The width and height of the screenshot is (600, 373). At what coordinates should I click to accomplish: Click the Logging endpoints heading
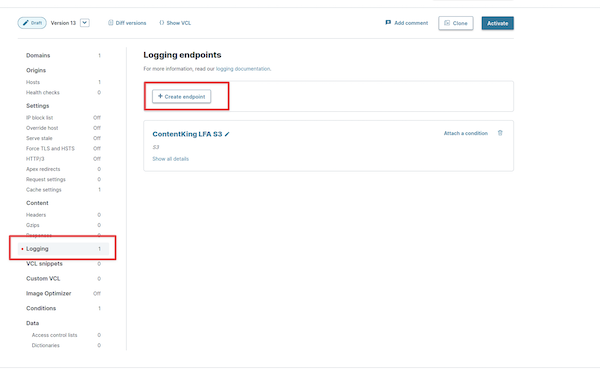point(182,55)
